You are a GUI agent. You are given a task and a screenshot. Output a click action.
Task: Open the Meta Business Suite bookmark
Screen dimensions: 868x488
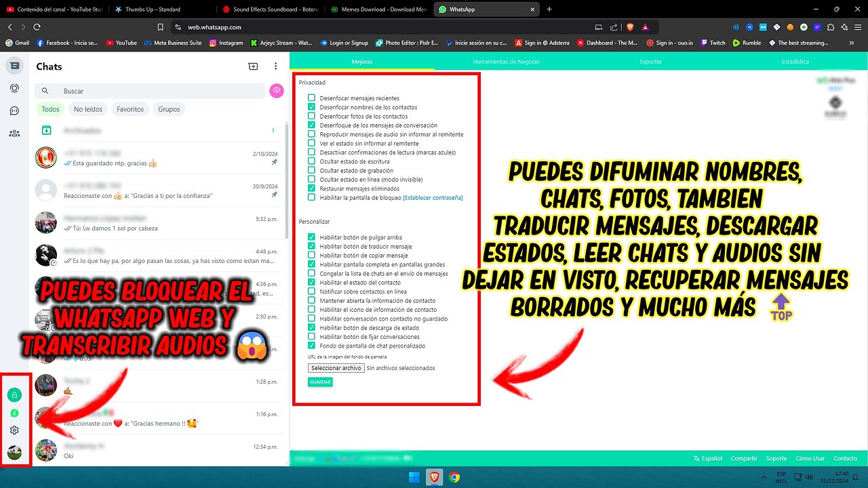(x=172, y=43)
